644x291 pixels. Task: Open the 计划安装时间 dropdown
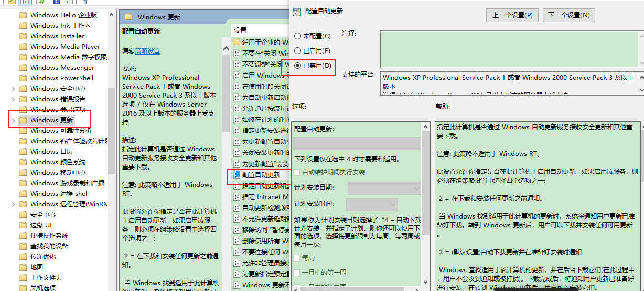pos(372,204)
